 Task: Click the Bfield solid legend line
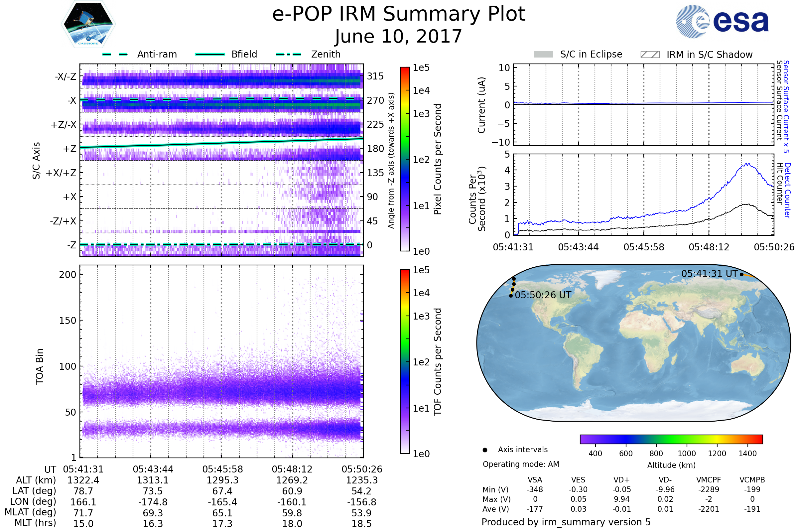[210, 54]
